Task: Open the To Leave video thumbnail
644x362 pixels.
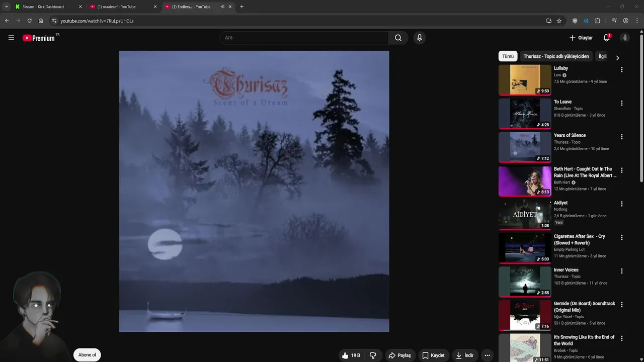Action: 525,113
